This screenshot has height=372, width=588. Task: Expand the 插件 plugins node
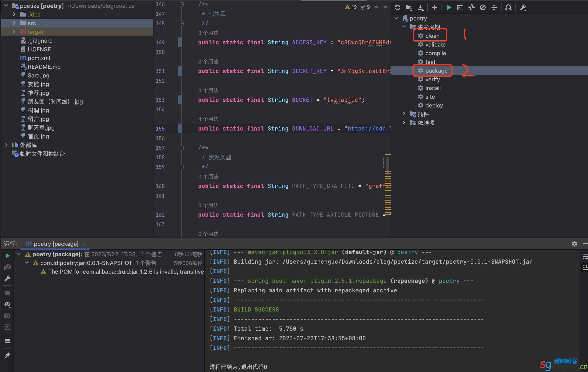[404, 114]
